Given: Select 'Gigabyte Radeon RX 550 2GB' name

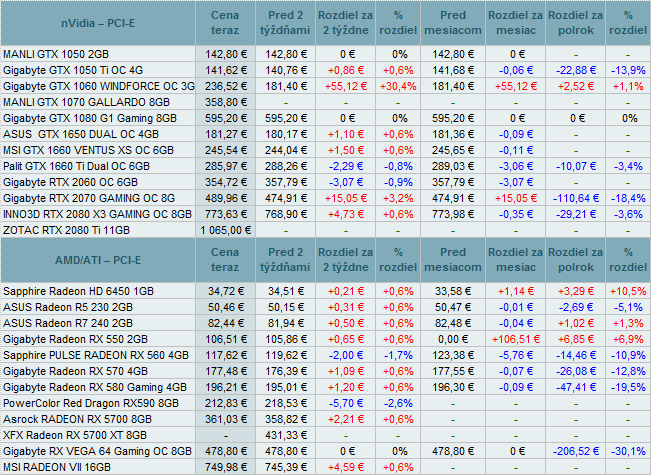Looking at the screenshot, I should (x=76, y=340).
